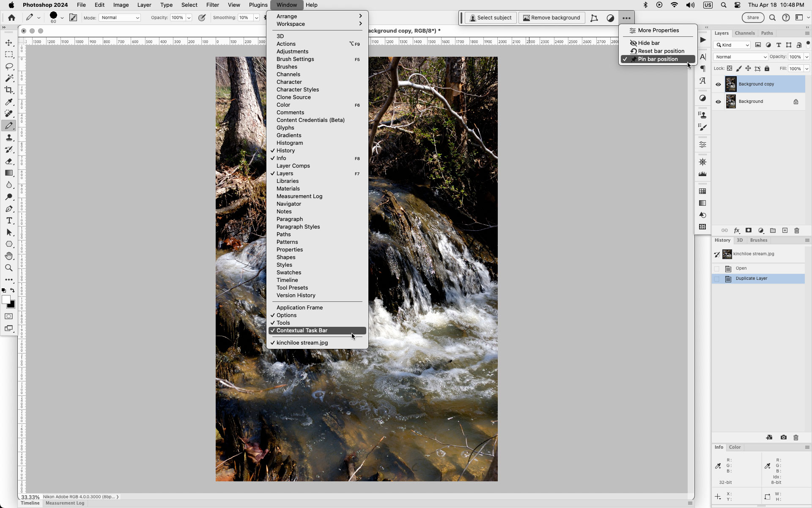Click the Delete layer trash icon
The width and height of the screenshot is (812, 508).
click(797, 231)
